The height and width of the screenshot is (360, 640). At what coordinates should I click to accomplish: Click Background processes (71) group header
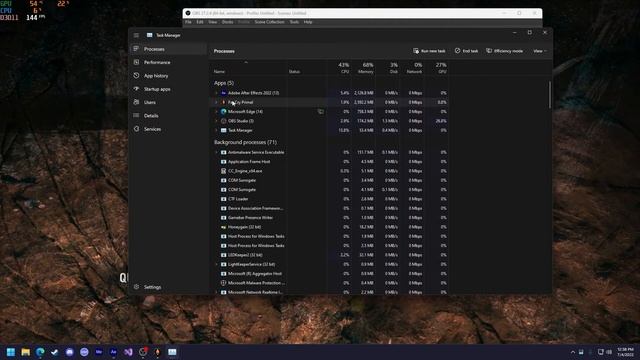point(245,142)
